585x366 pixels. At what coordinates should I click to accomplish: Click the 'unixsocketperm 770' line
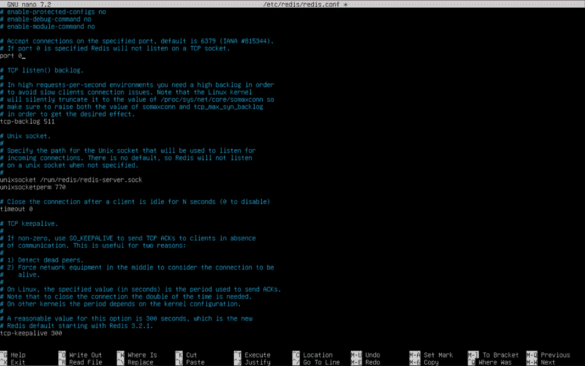click(33, 187)
